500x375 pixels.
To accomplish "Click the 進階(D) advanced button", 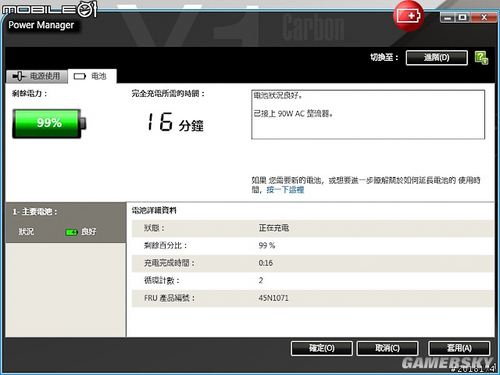I will pos(437,58).
